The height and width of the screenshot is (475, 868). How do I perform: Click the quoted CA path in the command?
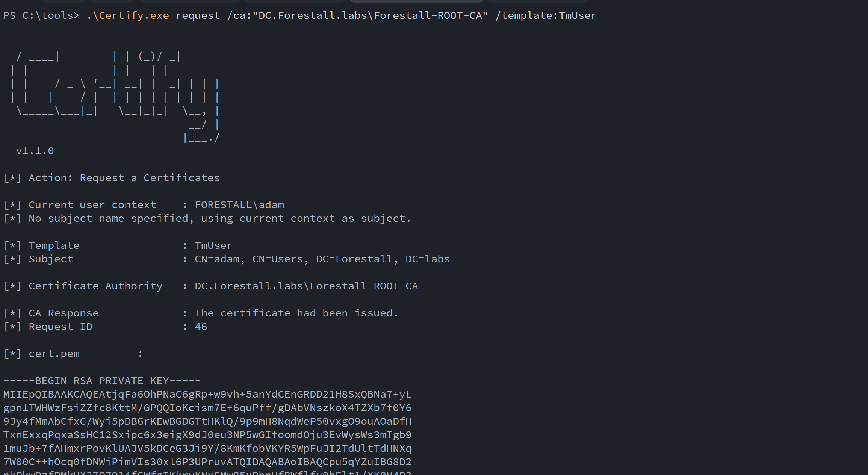click(x=370, y=15)
